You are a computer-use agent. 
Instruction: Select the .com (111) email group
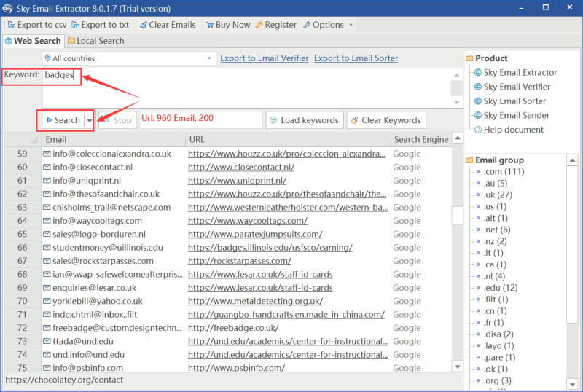(x=504, y=172)
